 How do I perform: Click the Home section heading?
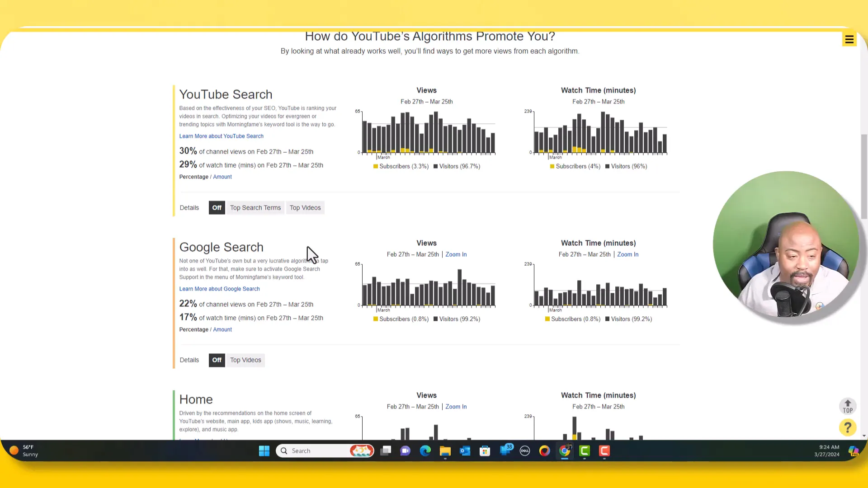click(x=196, y=399)
